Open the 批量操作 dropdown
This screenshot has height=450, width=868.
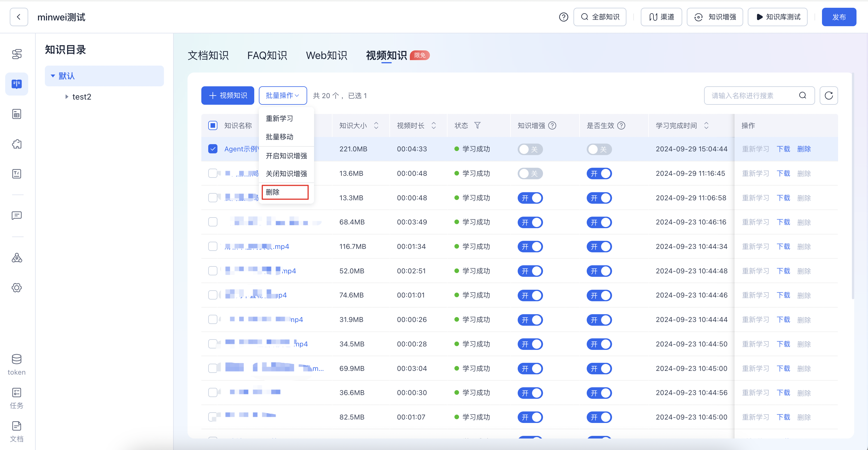(283, 96)
